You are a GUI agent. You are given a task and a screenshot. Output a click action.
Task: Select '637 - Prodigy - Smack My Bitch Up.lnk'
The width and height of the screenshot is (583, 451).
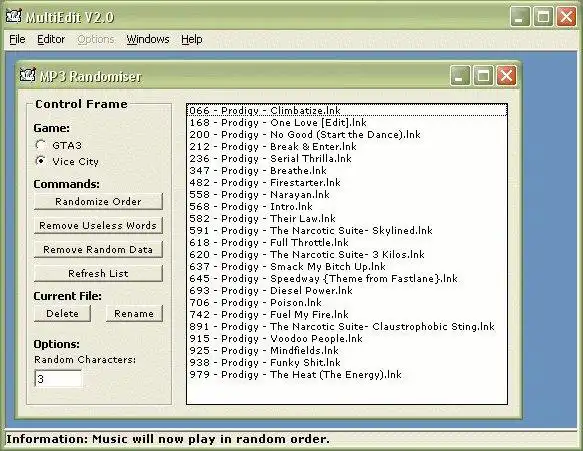[x=347, y=266]
